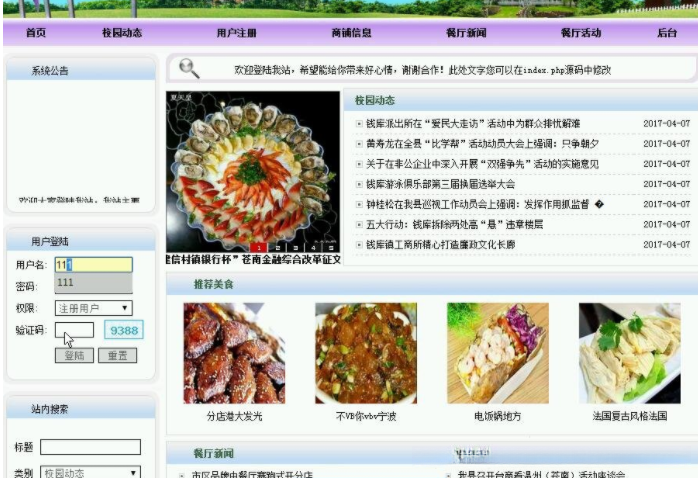The width and height of the screenshot is (698, 478).
Task: Open news 关于在非公企业中深入开展双强争先
Action: pos(482,164)
